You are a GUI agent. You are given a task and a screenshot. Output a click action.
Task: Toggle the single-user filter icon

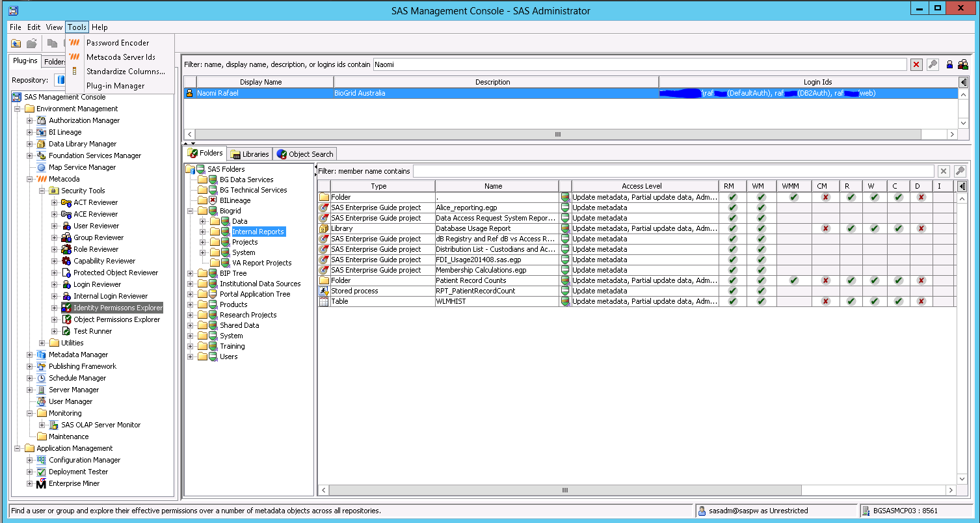click(x=949, y=64)
